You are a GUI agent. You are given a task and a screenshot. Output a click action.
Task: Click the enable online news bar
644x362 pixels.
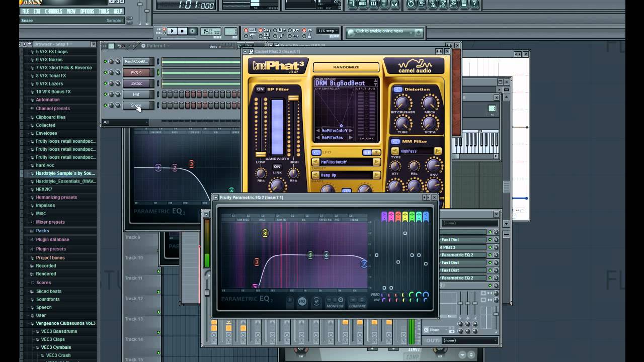(384, 32)
